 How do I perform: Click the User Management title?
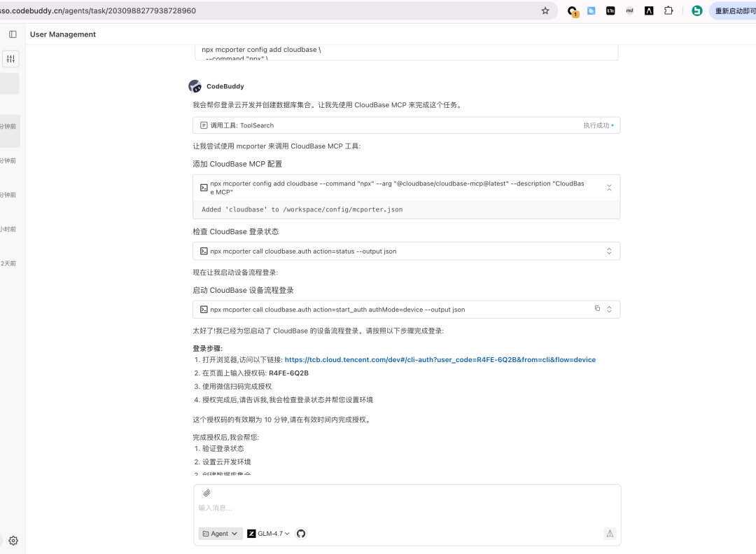(x=63, y=34)
